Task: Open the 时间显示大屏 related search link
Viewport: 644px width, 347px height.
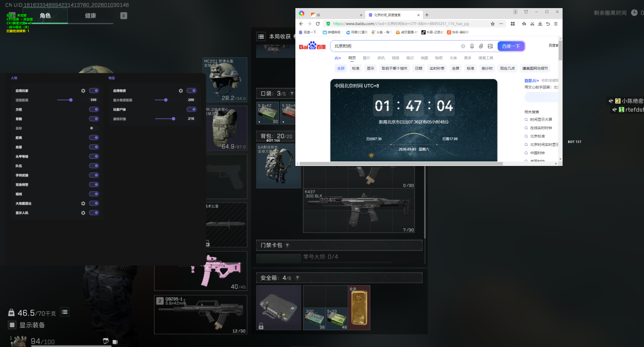Action: pyautogui.click(x=541, y=120)
